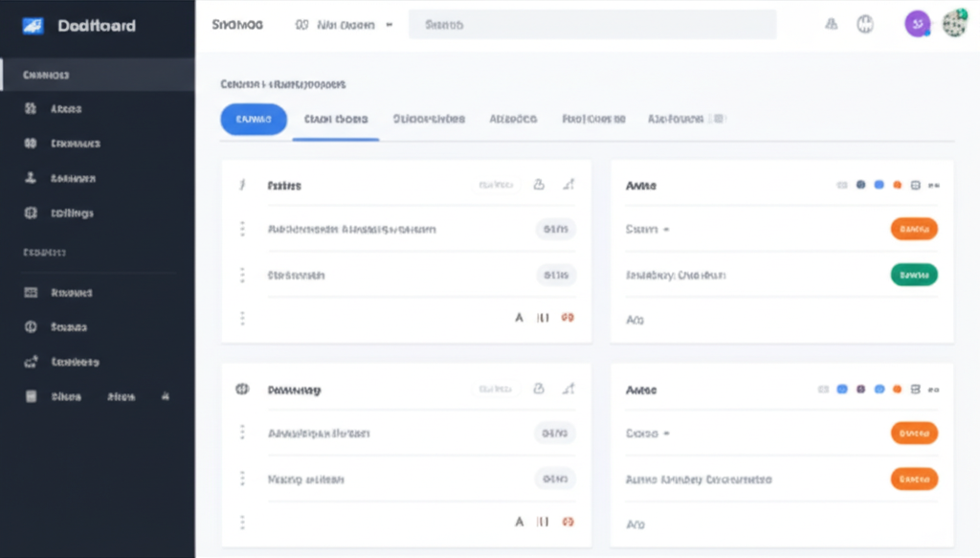Select the currently active blue pill tab
The image size is (980, 558).
[253, 119]
